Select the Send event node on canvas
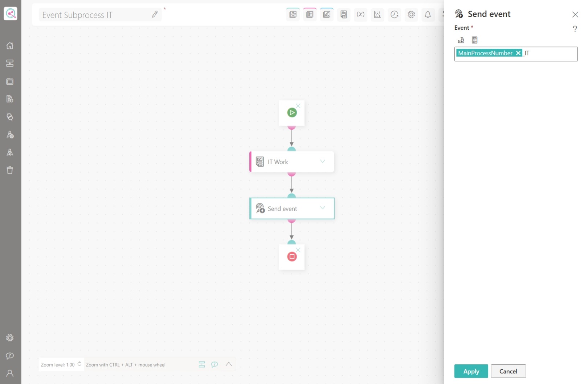 click(x=292, y=209)
